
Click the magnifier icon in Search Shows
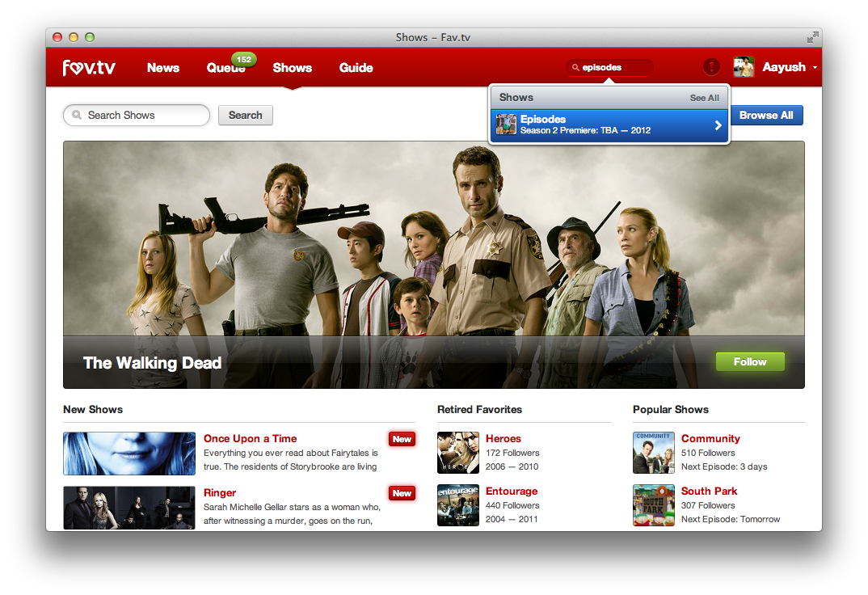(x=77, y=115)
